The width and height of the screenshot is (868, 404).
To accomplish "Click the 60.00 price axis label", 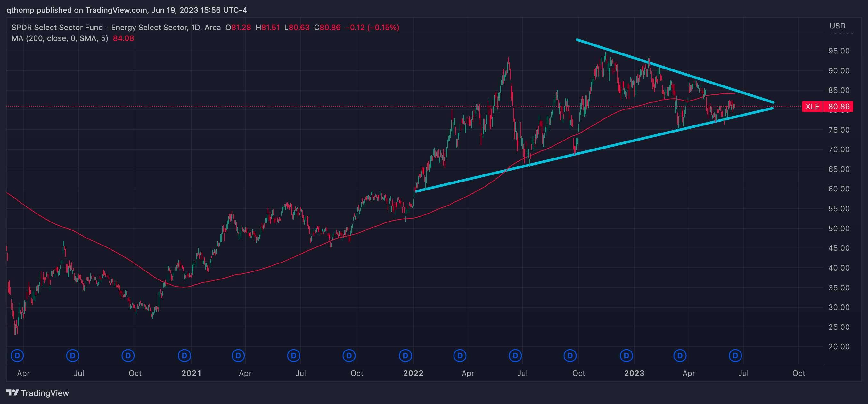I will point(839,189).
